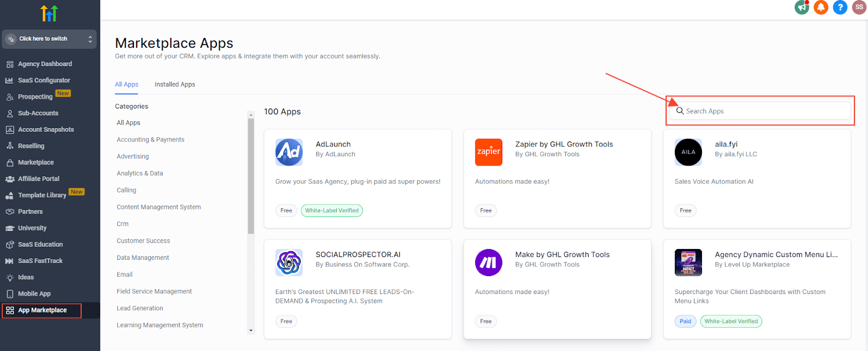Open the SOCIALPROSPECTOR.AI app logo
868x351 pixels.
pos(289,263)
